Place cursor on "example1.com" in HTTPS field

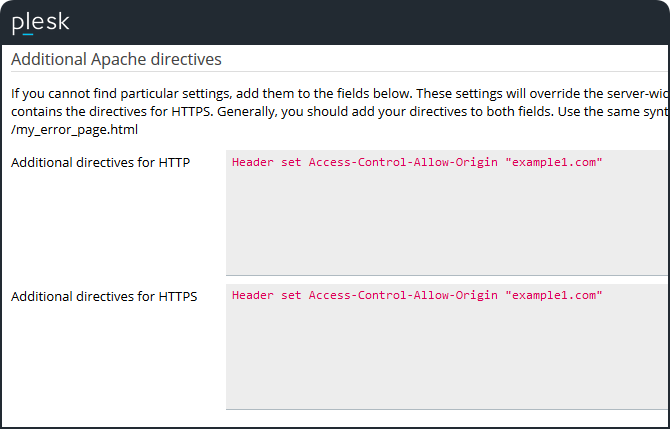coord(553,295)
